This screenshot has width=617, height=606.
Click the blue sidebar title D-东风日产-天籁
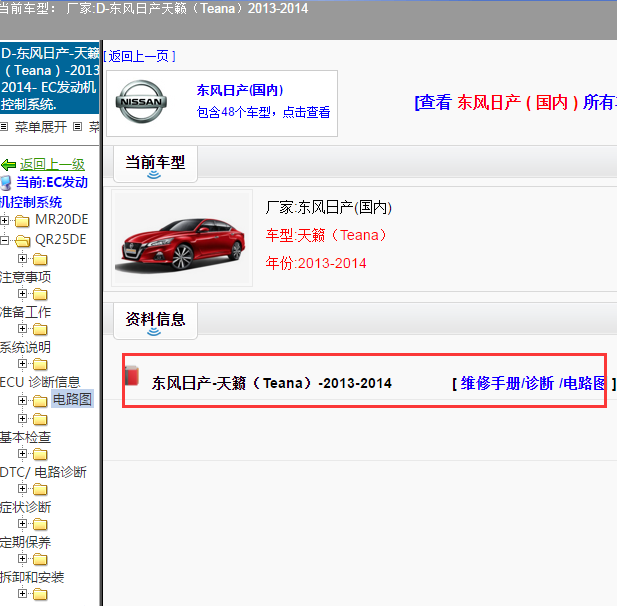50,78
